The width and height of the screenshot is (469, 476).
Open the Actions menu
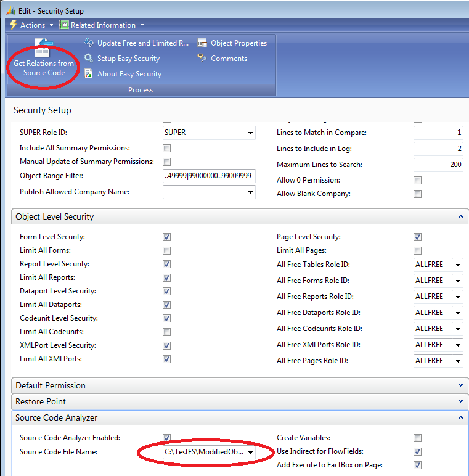(33, 25)
